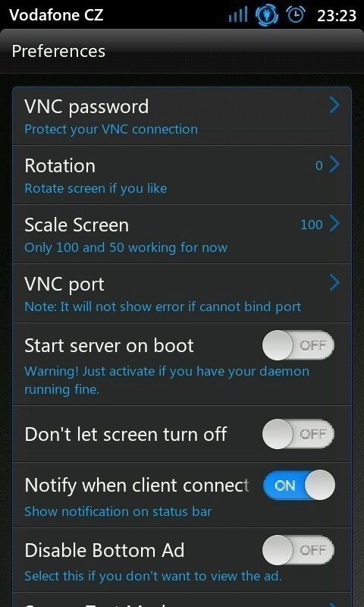The width and height of the screenshot is (364, 607).
Task: Tap the Preferences header title
Action: click(x=58, y=52)
